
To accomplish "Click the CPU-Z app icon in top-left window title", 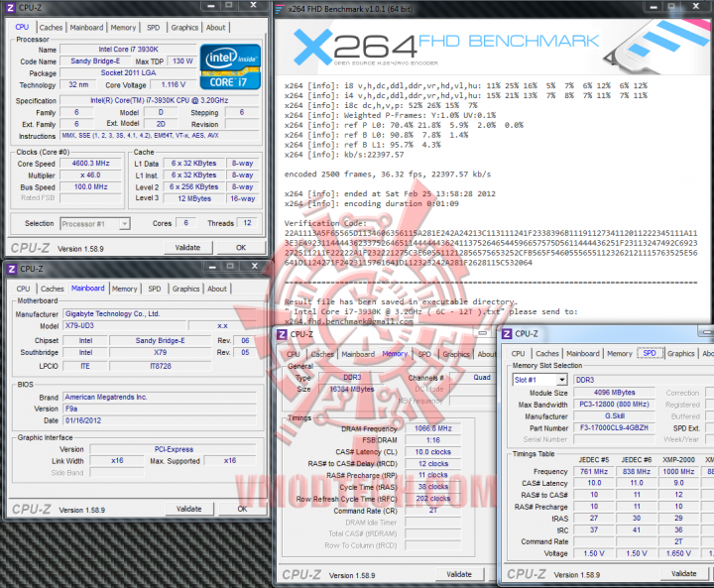I will point(11,8).
